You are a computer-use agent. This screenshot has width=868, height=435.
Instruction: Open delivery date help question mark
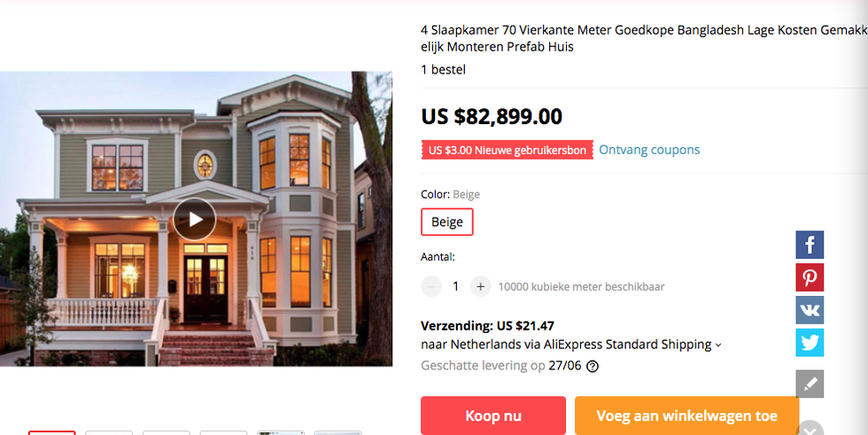[x=593, y=366]
